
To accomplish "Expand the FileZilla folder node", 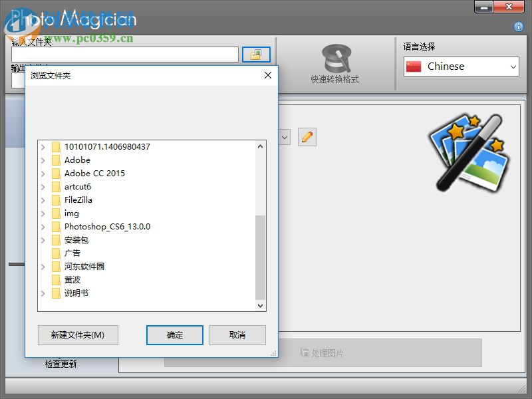I will (x=43, y=200).
